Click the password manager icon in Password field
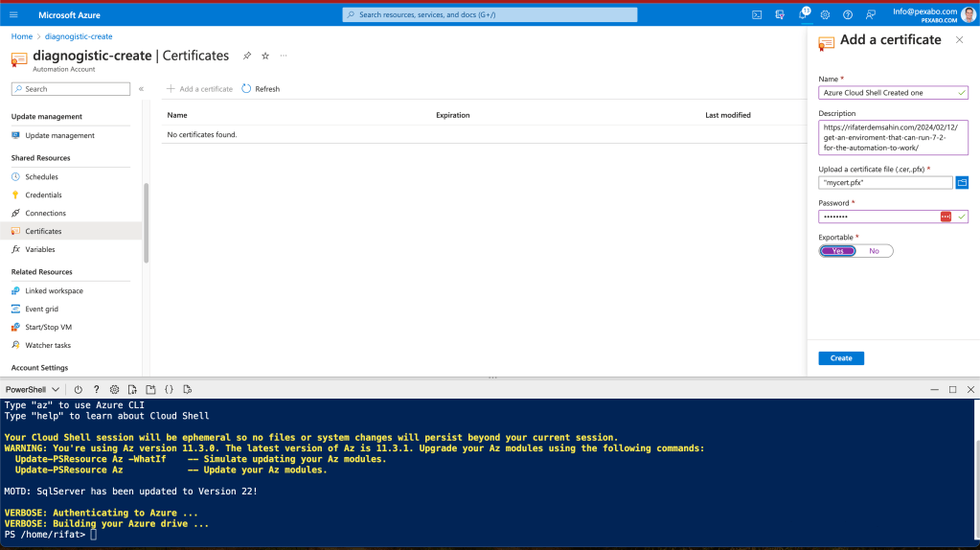 [x=946, y=217]
